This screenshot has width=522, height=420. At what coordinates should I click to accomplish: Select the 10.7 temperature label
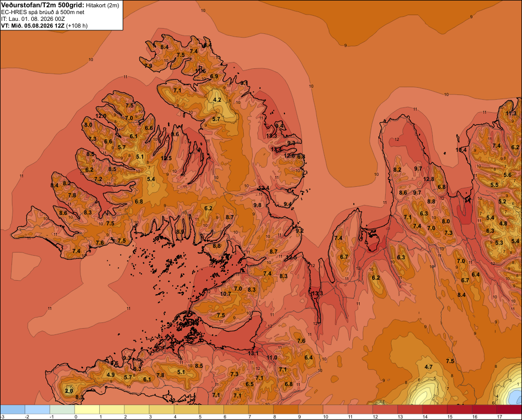[x=226, y=294]
